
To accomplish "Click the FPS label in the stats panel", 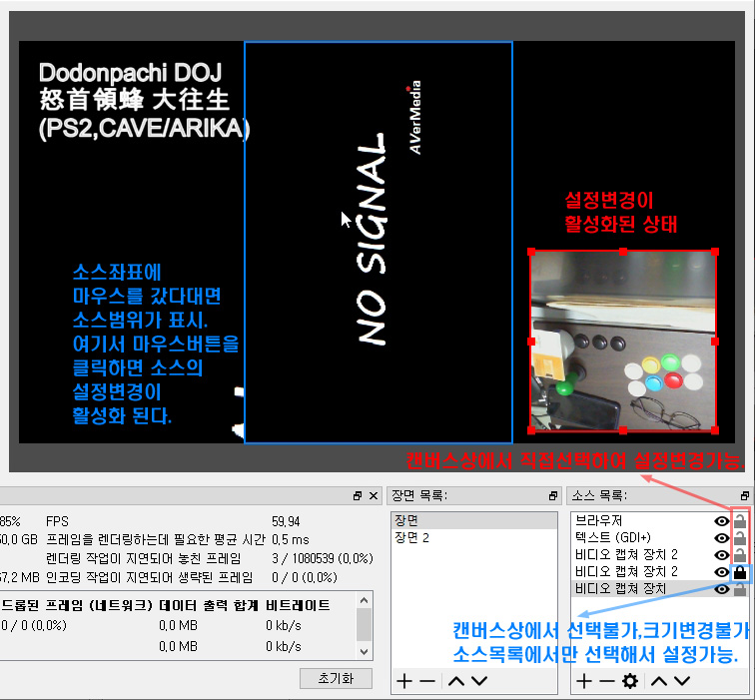I will click(57, 521).
